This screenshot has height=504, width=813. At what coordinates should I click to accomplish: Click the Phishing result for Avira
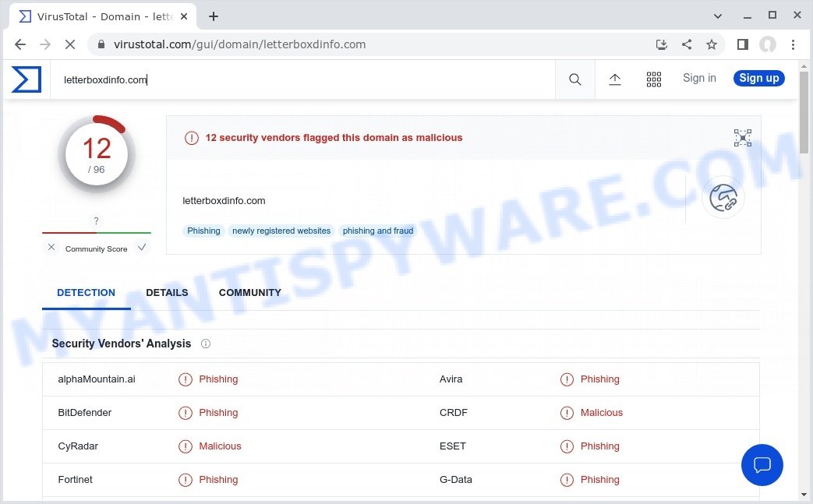click(599, 379)
